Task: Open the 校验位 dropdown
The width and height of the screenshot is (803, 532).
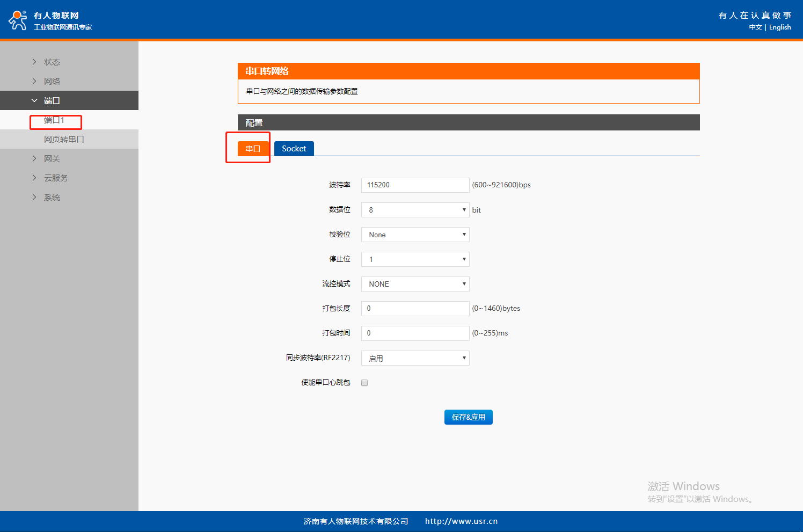Action: (x=415, y=235)
